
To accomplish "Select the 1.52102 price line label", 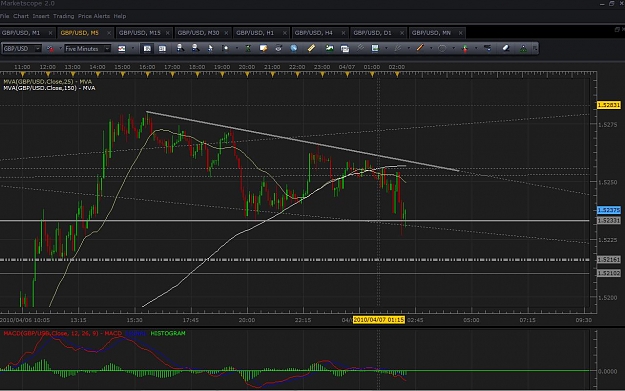I will pos(609,273).
